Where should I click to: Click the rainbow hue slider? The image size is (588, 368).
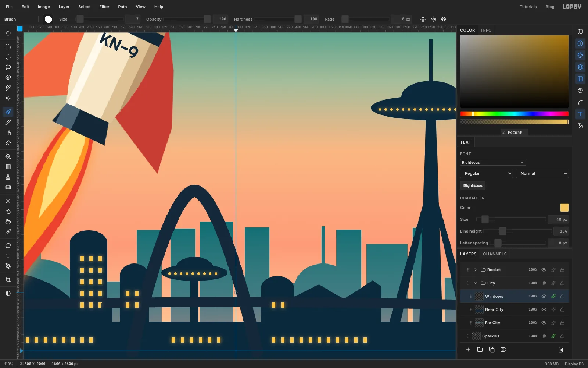point(514,114)
